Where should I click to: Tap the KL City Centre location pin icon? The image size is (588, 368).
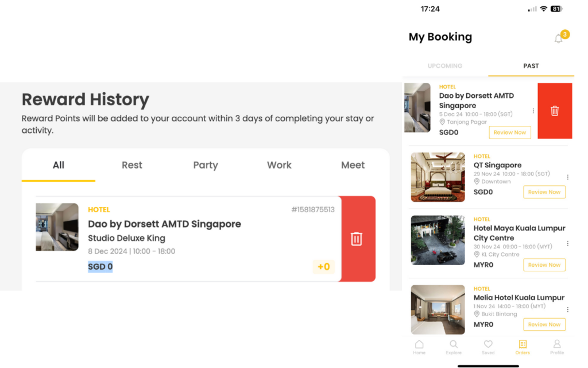477,254
